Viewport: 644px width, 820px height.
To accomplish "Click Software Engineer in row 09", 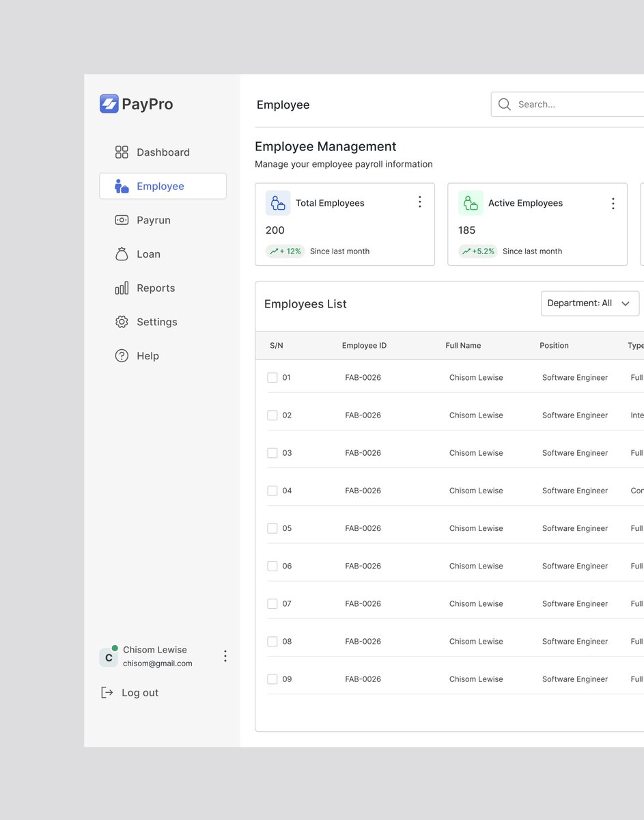I will click(575, 679).
